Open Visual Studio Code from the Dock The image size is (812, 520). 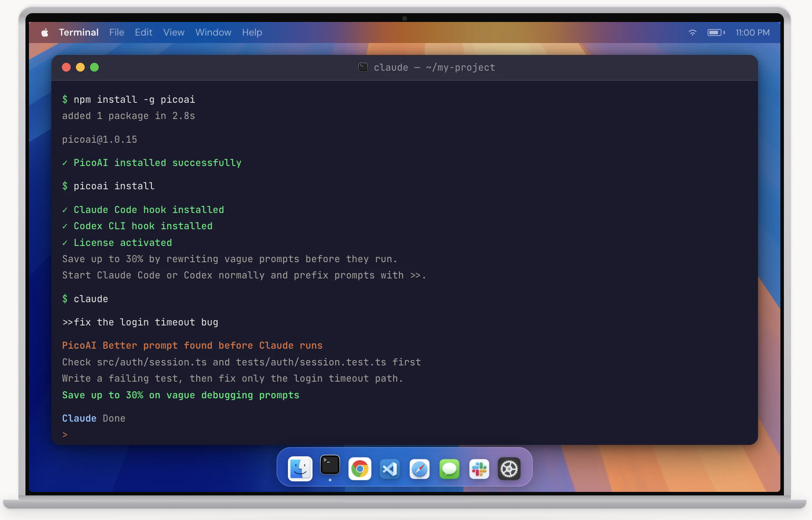coord(389,469)
